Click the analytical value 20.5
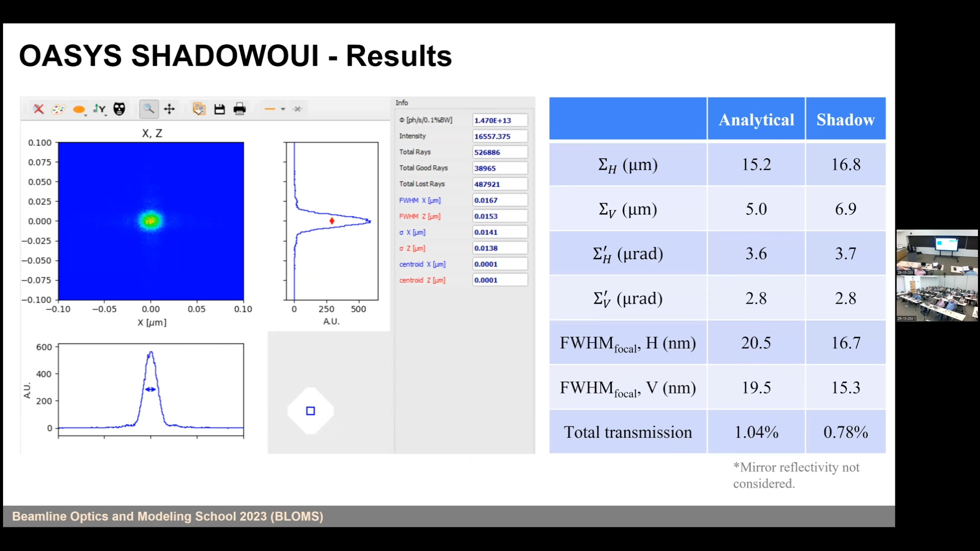The height and width of the screenshot is (551, 980). (x=756, y=343)
